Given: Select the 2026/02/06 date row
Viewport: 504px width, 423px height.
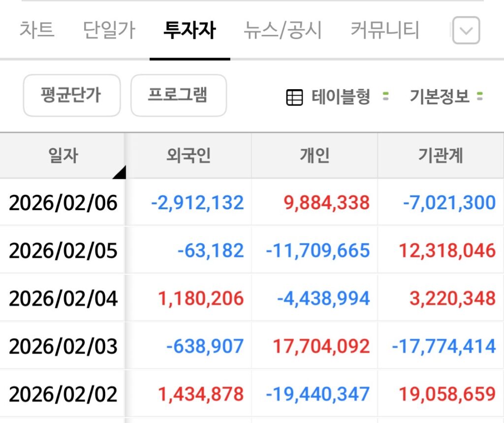Looking at the screenshot, I should point(63,202).
